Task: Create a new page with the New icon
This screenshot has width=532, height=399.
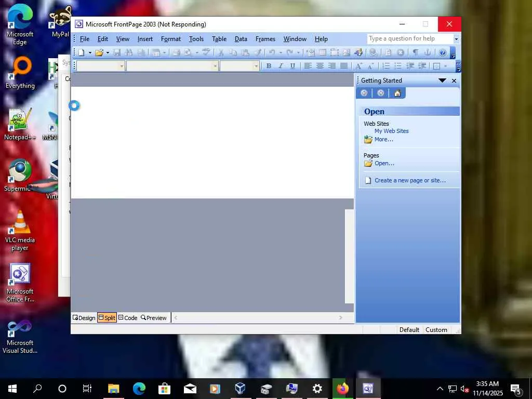Action: (82, 52)
